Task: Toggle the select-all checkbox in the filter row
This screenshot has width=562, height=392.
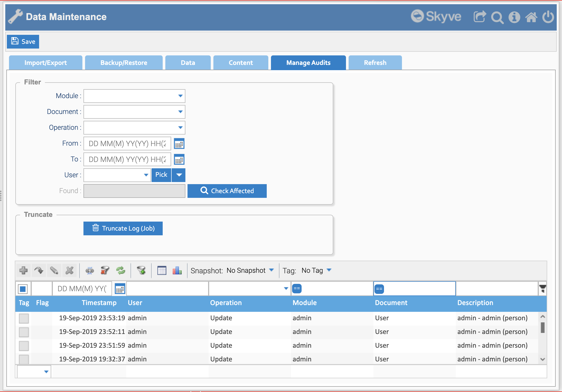Action: tap(23, 289)
